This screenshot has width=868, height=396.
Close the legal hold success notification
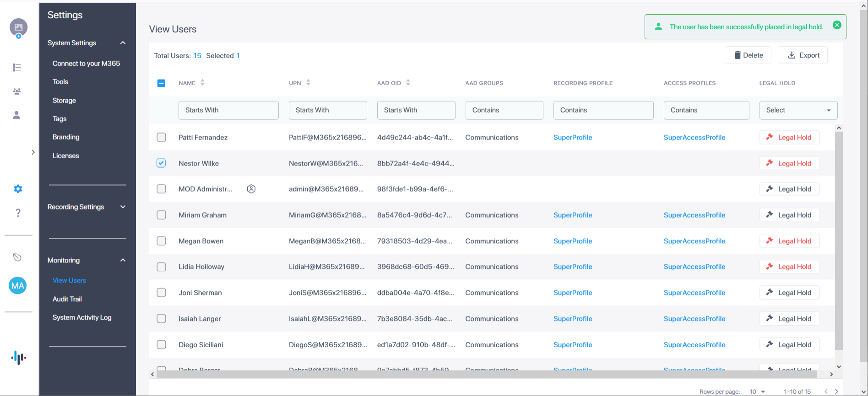pos(837,25)
